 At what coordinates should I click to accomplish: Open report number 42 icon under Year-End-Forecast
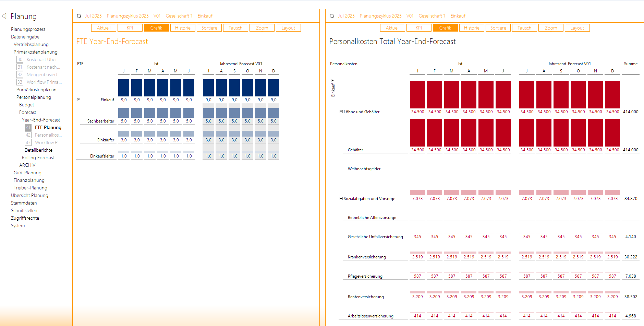coord(28,135)
